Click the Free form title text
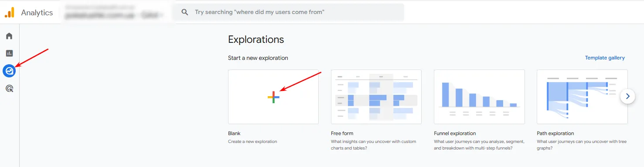Viewport: 644px width, 167px height. click(342, 133)
